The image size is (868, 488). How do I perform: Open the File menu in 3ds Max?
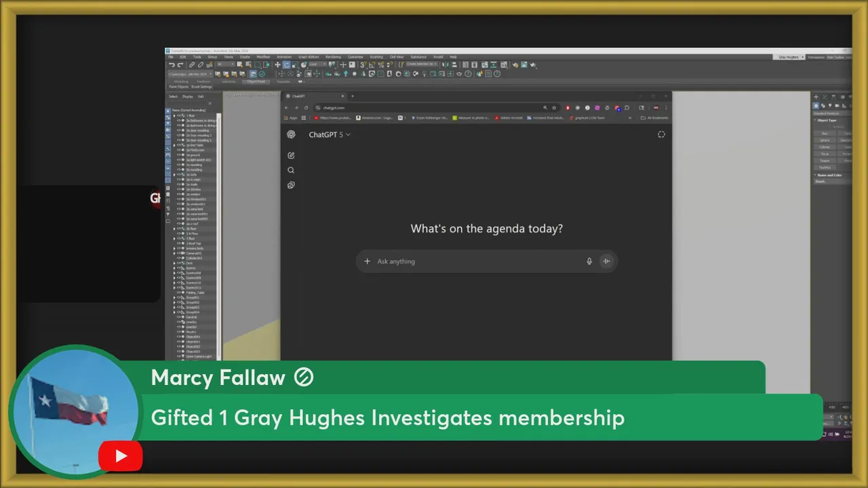pos(170,57)
